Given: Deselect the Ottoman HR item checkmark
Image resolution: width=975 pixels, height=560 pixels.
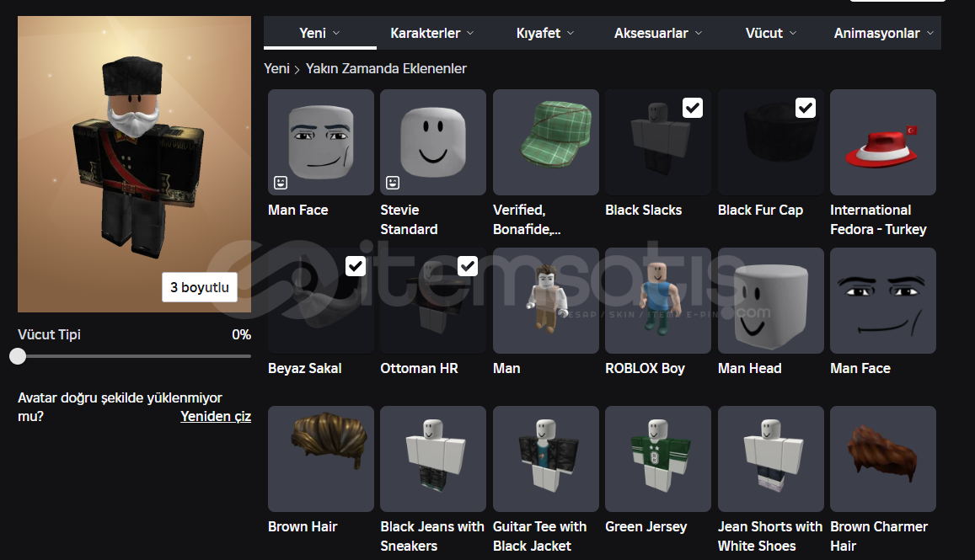Looking at the screenshot, I should pos(468,266).
